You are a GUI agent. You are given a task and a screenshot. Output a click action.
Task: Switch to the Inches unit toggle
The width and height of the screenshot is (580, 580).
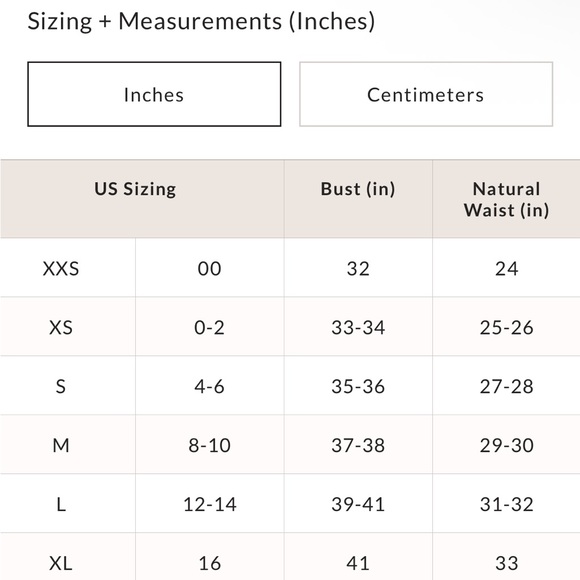(x=154, y=94)
